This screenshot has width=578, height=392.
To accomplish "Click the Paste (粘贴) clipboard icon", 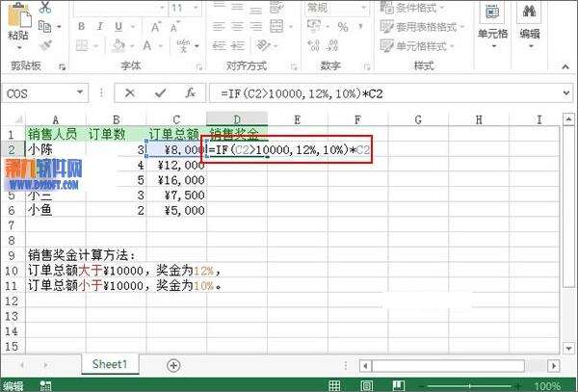I will (19, 14).
